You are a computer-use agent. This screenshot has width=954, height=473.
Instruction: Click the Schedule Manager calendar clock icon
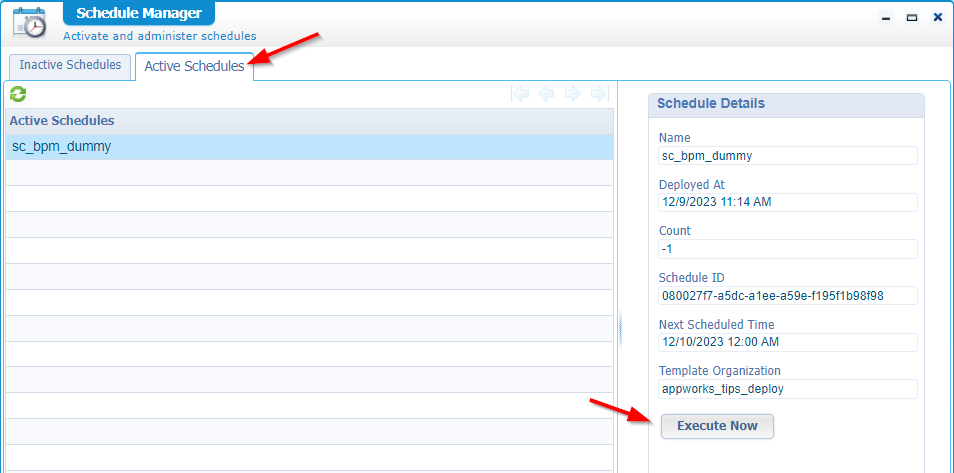tap(30, 22)
